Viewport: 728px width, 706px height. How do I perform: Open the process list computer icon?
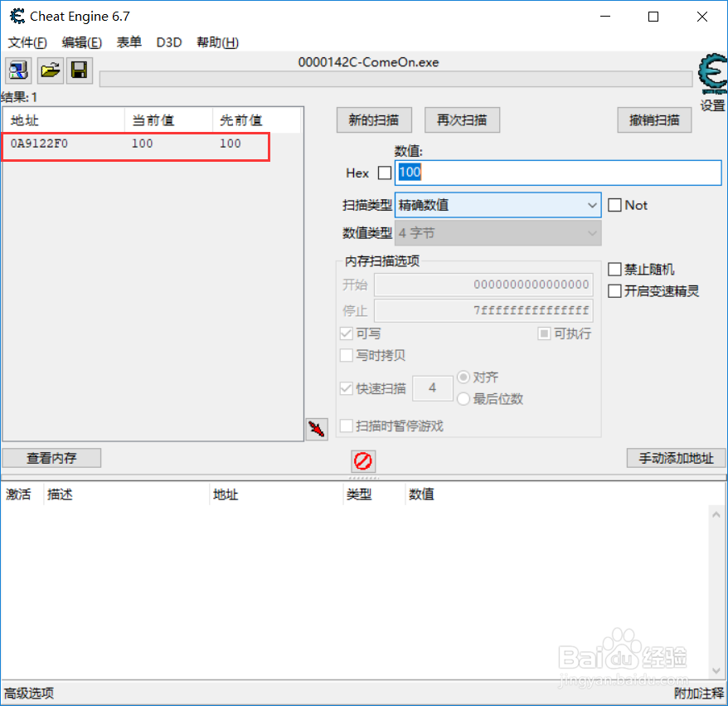coord(18,71)
